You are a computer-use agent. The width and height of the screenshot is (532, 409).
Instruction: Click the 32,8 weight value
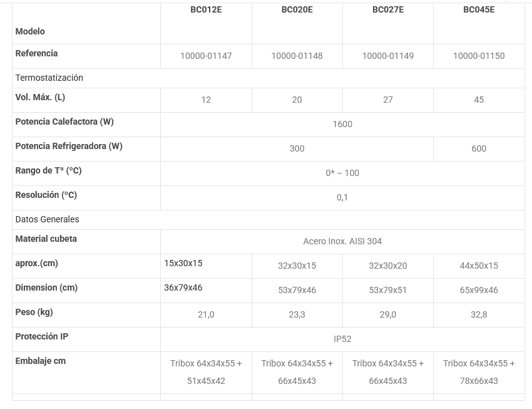pyautogui.click(x=479, y=315)
